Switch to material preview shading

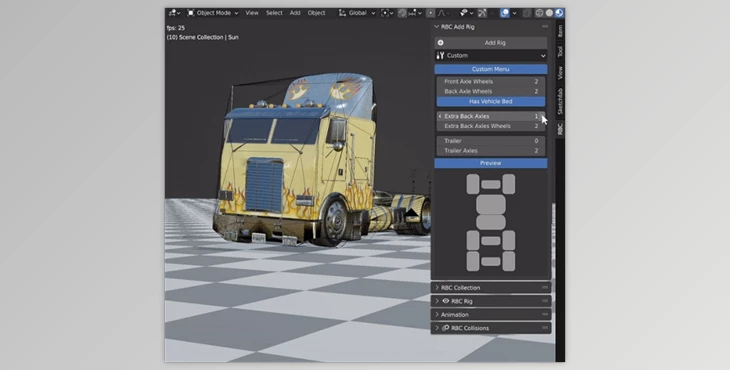559,13
